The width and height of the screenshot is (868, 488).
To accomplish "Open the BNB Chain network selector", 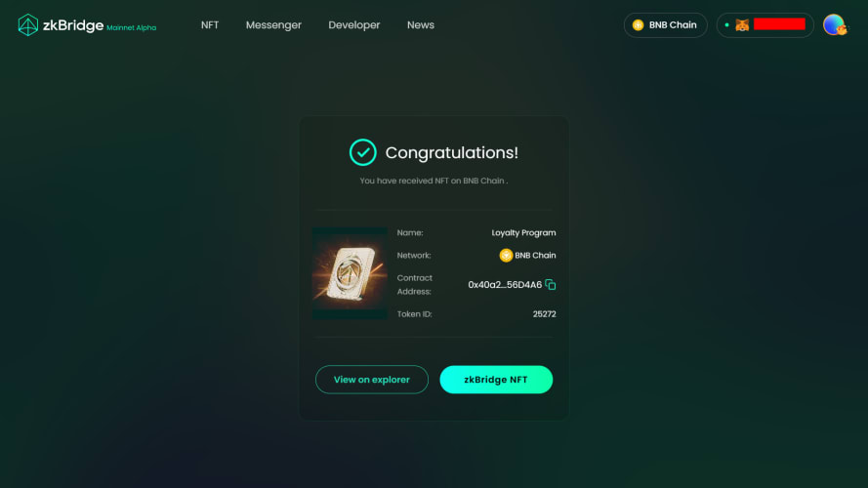I will point(665,25).
